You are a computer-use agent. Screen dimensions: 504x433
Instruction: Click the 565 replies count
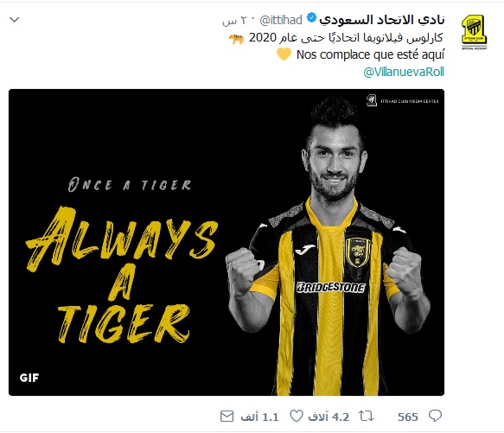pyautogui.click(x=408, y=417)
